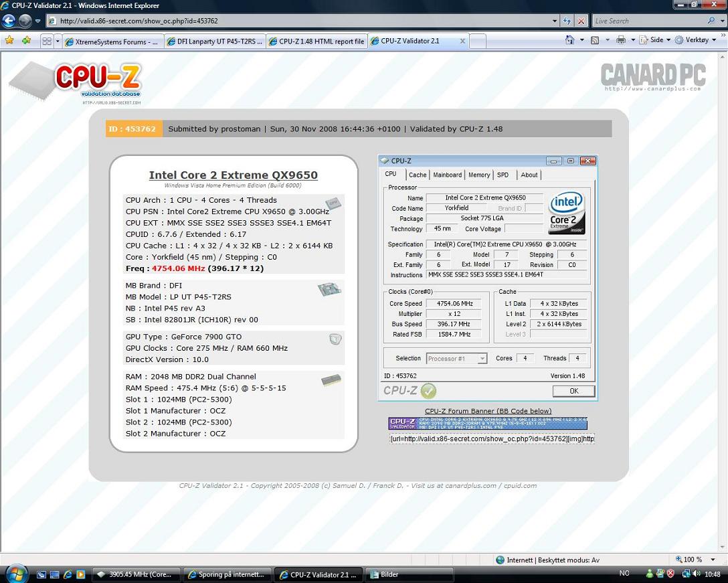
Task: Switch to Sporing på internett taskbar button
Action: pyautogui.click(x=227, y=575)
